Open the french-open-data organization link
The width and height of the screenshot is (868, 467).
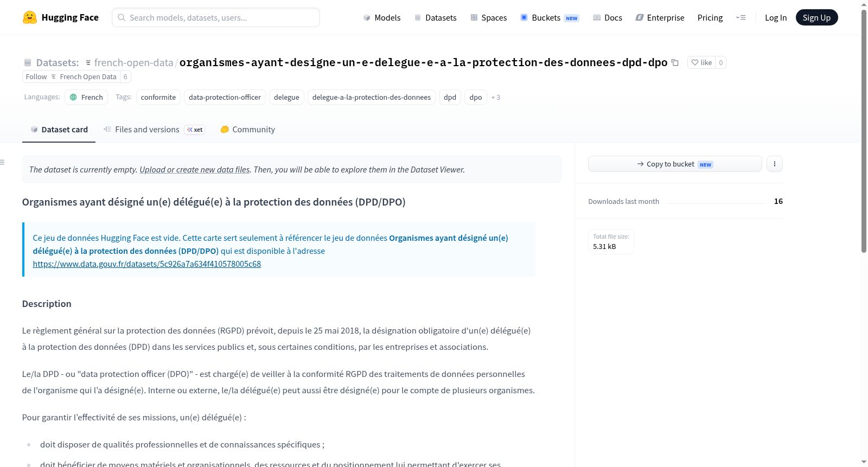pos(133,62)
